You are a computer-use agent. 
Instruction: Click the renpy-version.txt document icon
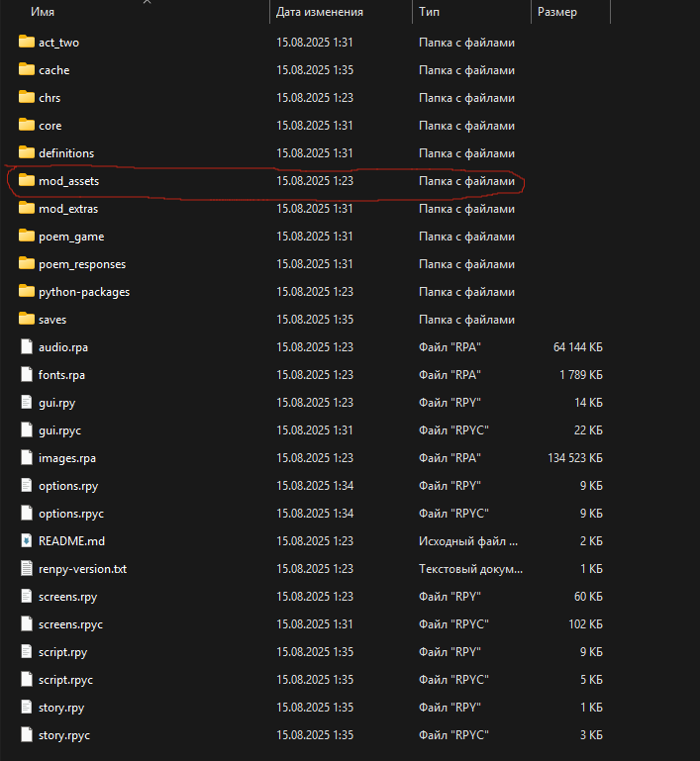27,568
